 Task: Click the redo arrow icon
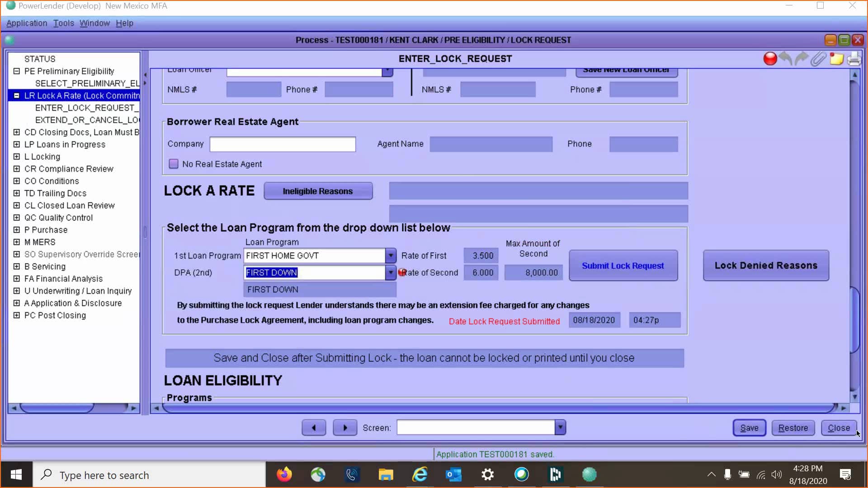[x=801, y=58]
